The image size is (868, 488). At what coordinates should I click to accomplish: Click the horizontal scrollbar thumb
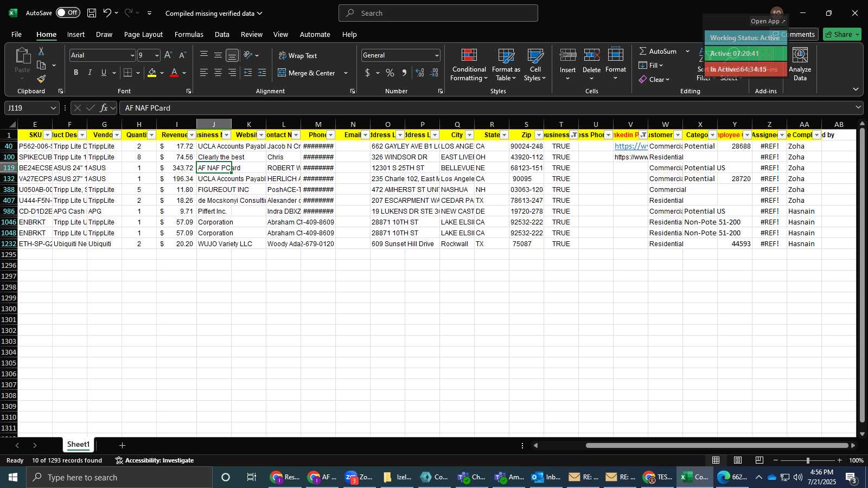click(x=717, y=446)
